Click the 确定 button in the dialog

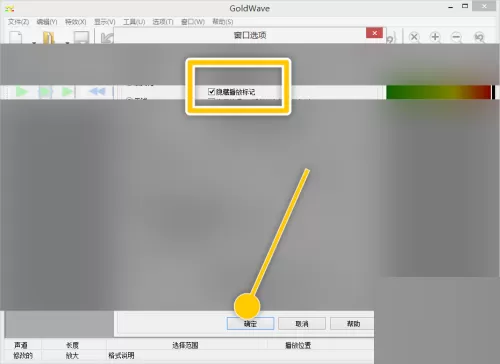(250, 324)
